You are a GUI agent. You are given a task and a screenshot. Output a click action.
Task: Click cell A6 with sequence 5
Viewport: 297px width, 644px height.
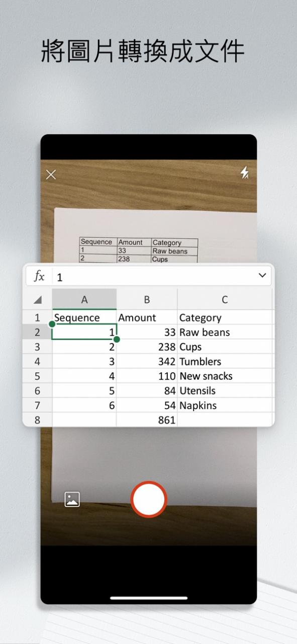[x=84, y=390]
